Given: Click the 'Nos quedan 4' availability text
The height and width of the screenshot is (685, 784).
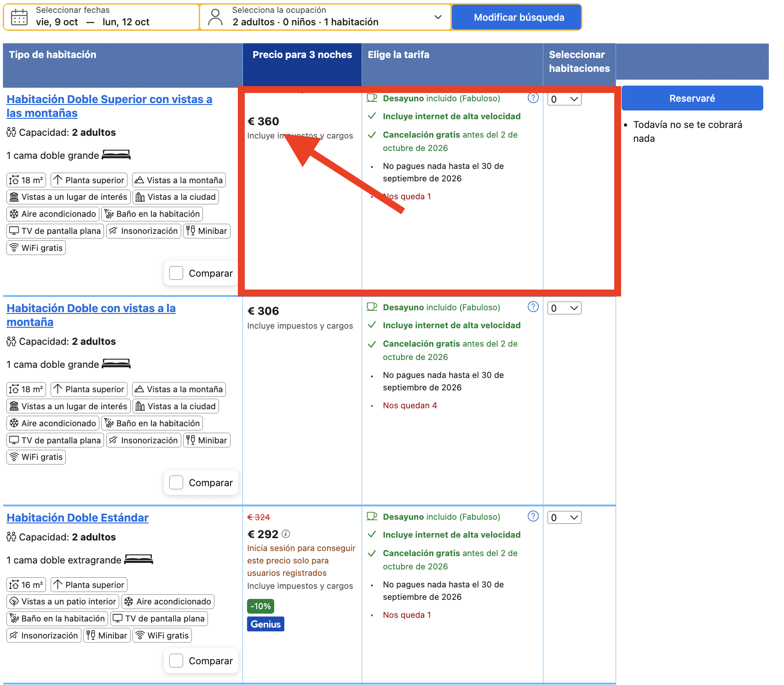Looking at the screenshot, I should pos(410,406).
